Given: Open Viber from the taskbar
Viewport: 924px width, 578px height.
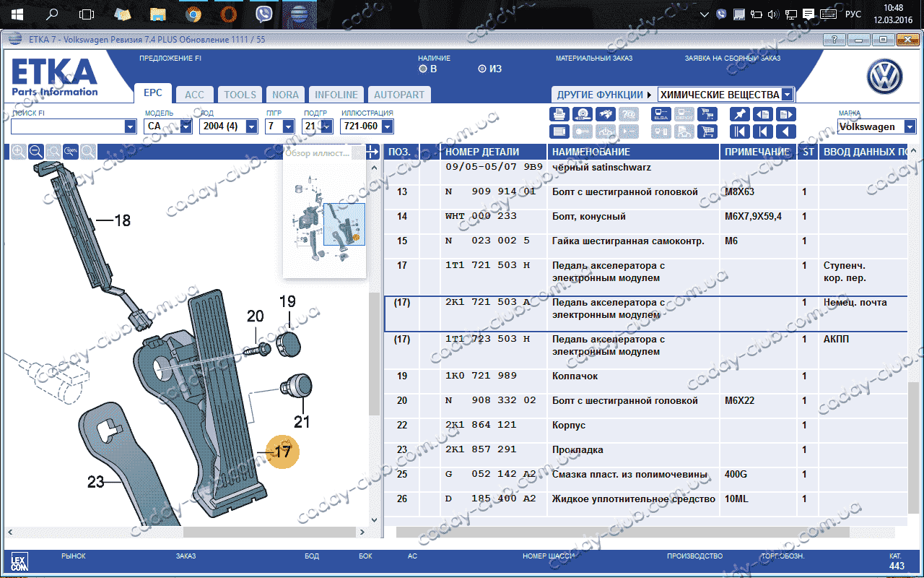Looking at the screenshot, I should click(x=263, y=14).
